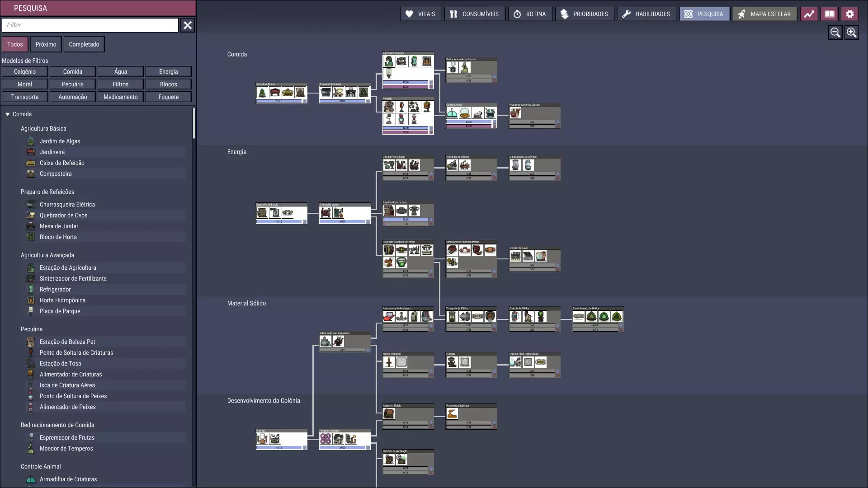Select Agricultura Avançada group header

(x=47, y=255)
